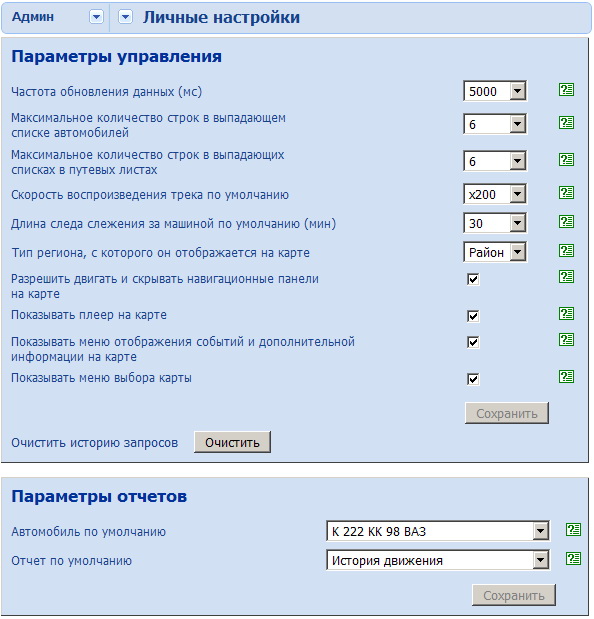Uncheck Показывать плеер на карте checkbox
594x619 pixels.
click(473, 316)
